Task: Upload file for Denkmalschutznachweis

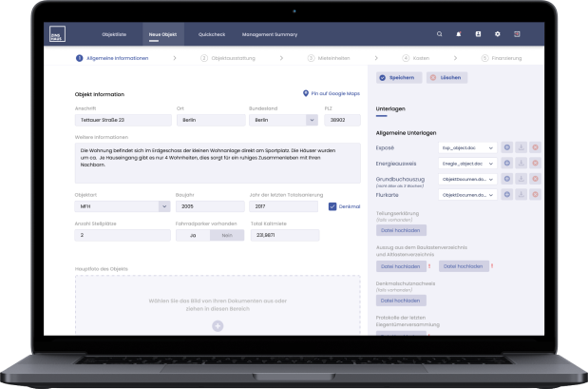Action: [401, 301]
